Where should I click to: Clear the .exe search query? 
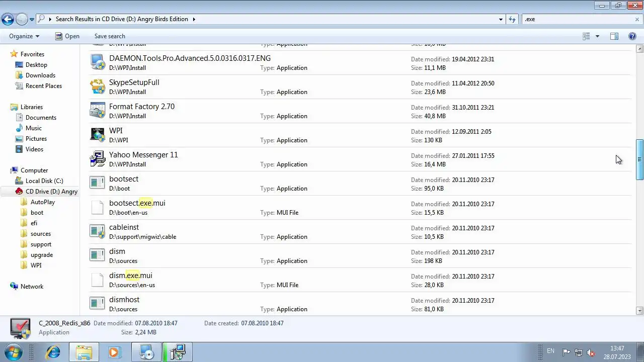point(637,19)
